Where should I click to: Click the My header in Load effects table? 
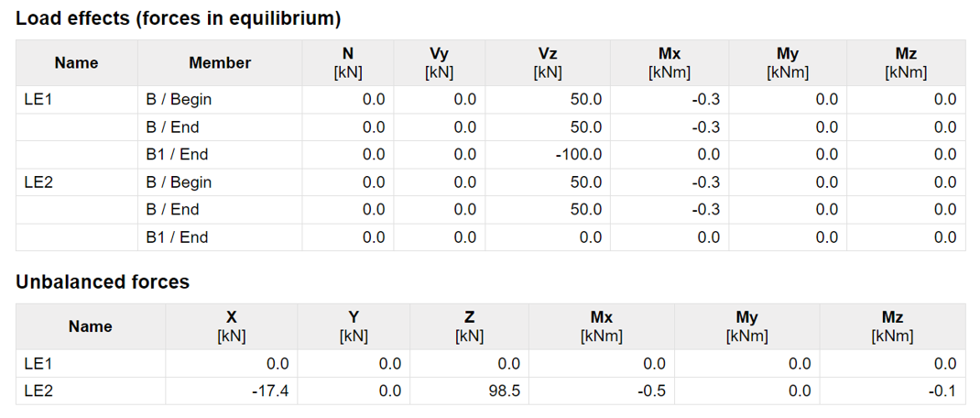788,63
